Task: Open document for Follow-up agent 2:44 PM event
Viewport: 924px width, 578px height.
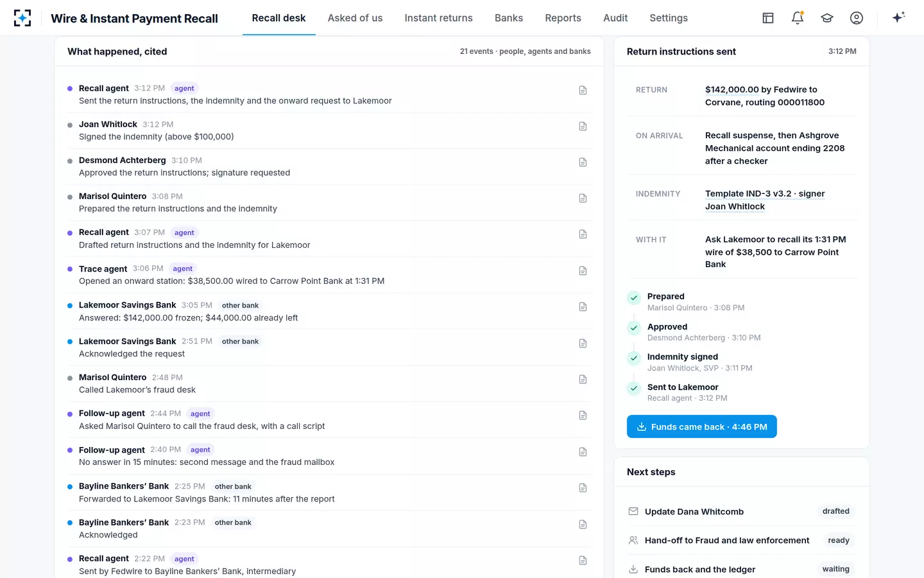Action: click(x=583, y=416)
